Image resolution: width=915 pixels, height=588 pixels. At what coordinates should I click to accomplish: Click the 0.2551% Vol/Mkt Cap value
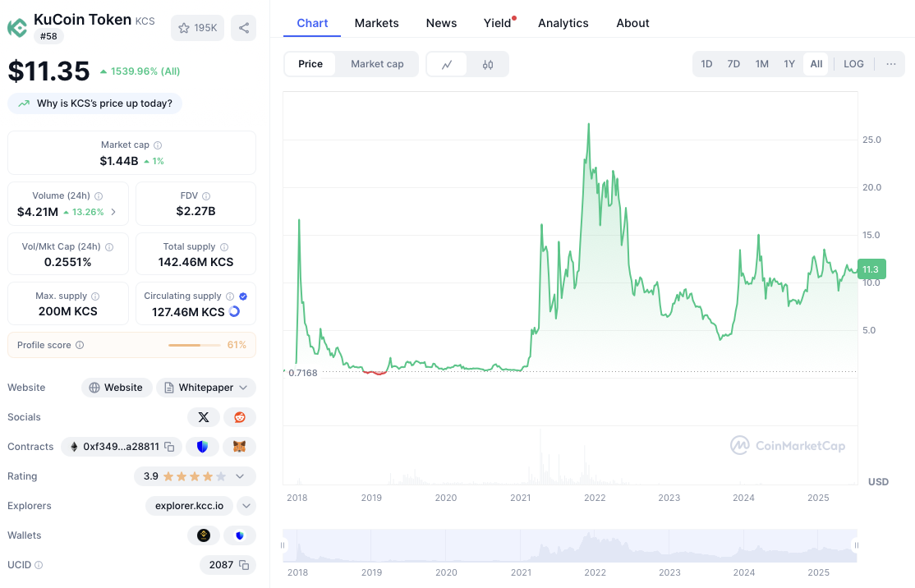coord(67,263)
